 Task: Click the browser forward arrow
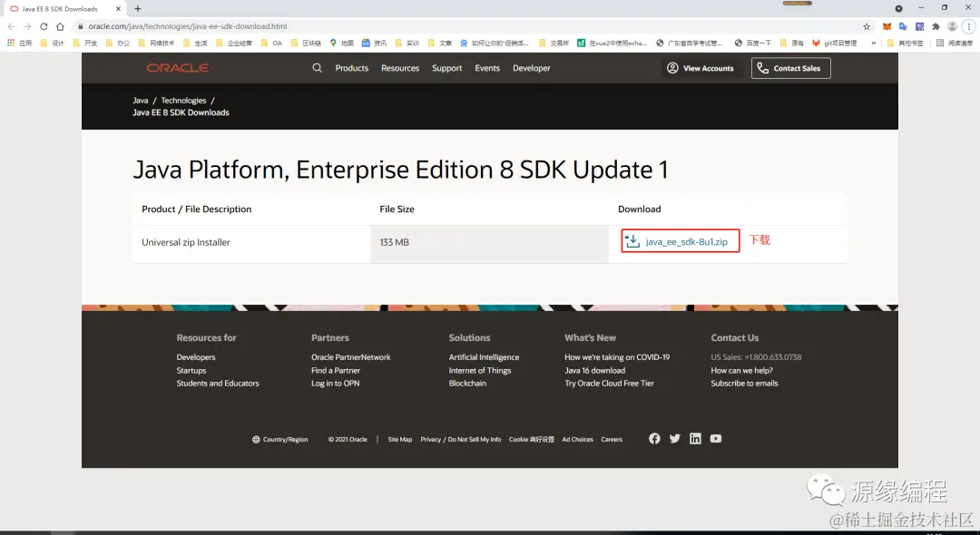(27, 26)
